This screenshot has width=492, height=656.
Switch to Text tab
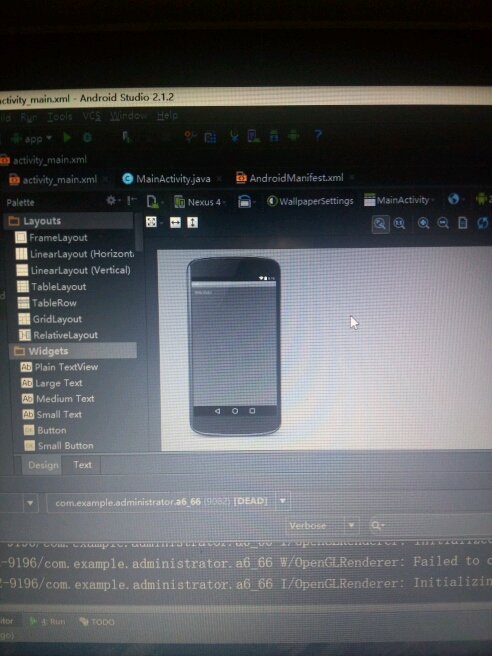click(82, 465)
